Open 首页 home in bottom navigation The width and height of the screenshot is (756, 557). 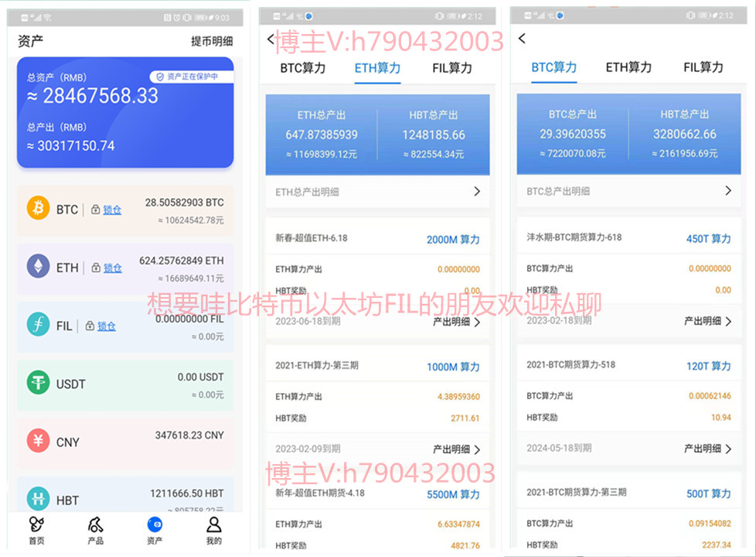(36, 531)
